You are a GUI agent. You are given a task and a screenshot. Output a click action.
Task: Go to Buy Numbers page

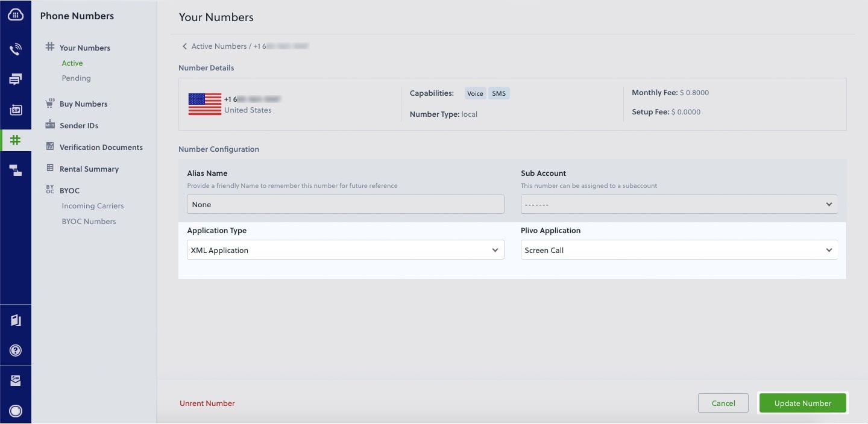83,104
